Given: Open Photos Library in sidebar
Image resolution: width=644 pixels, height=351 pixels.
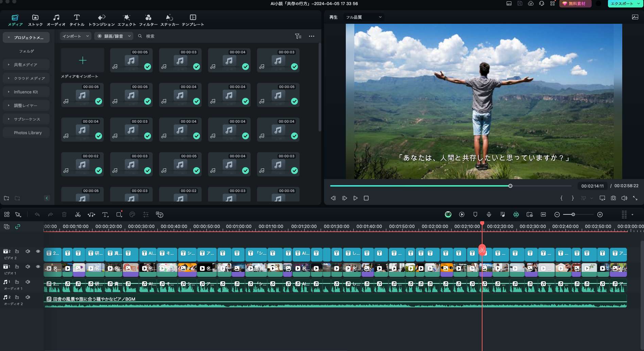Looking at the screenshot, I should pyautogui.click(x=26, y=133).
